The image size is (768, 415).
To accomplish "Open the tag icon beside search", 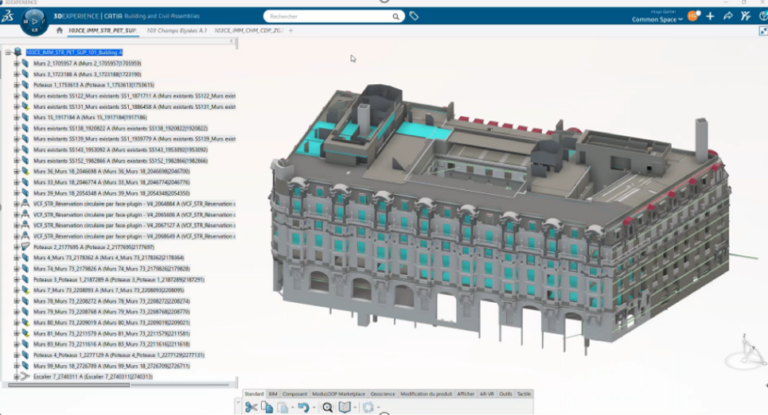I will [x=414, y=16].
